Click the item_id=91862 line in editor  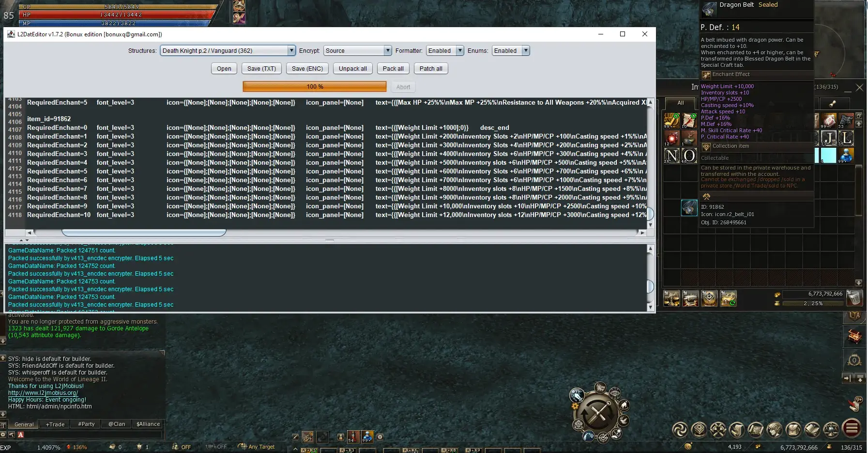[x=49, y=119]
